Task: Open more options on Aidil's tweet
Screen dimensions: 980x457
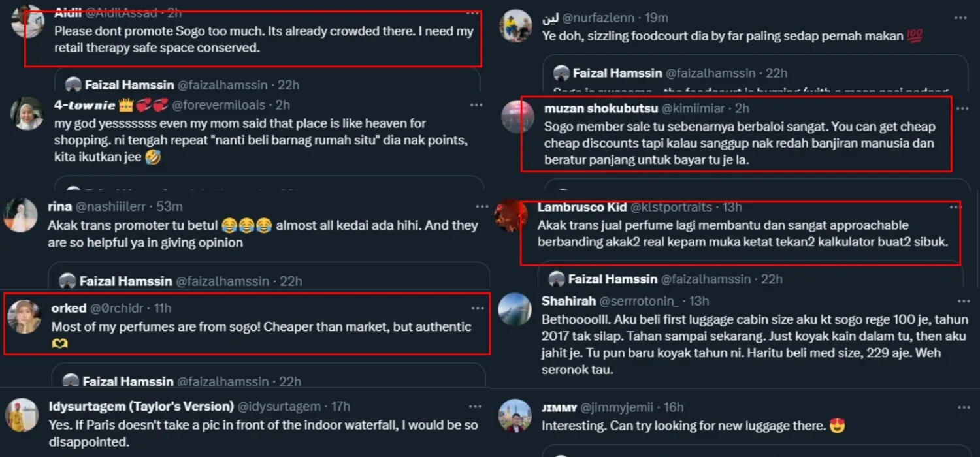Action: (472, 13)
